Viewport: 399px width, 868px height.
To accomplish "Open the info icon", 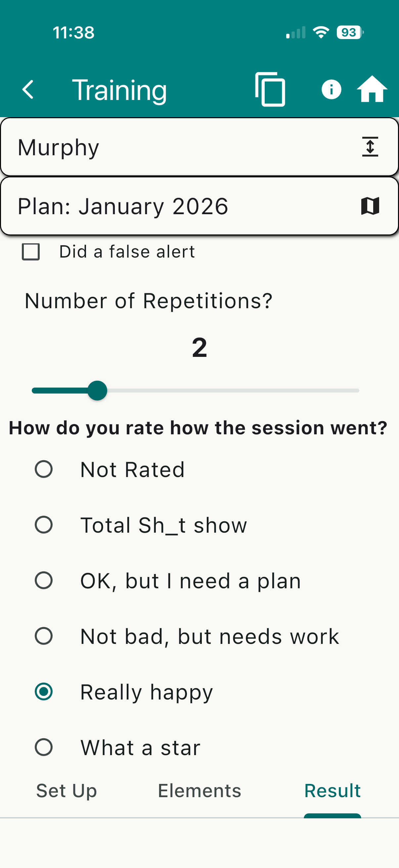I will (x=331, y=90).
